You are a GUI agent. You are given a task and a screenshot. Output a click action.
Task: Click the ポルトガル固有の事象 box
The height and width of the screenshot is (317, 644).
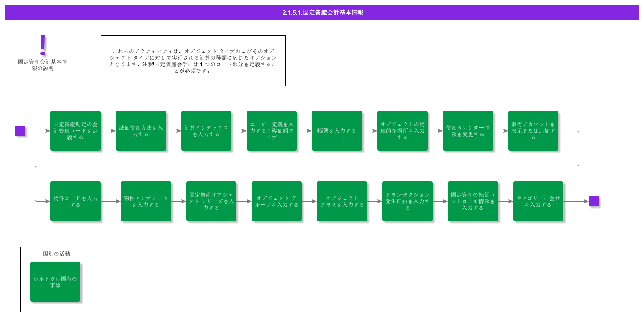55,282
